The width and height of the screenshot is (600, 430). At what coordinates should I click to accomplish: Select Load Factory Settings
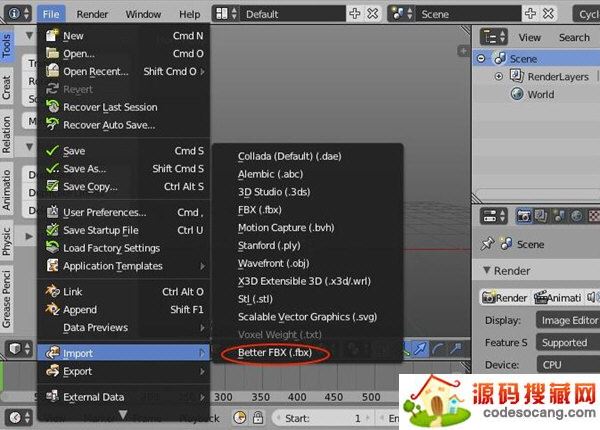click(124, 248)
